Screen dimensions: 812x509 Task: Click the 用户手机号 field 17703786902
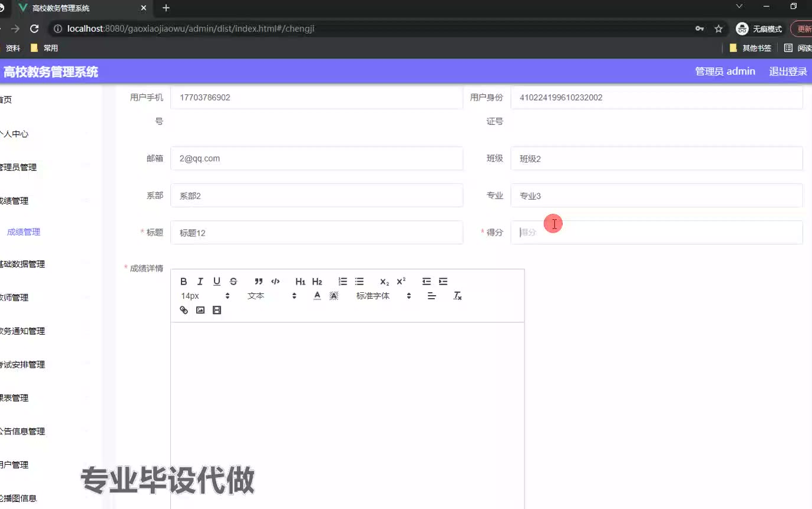[316, 98]
